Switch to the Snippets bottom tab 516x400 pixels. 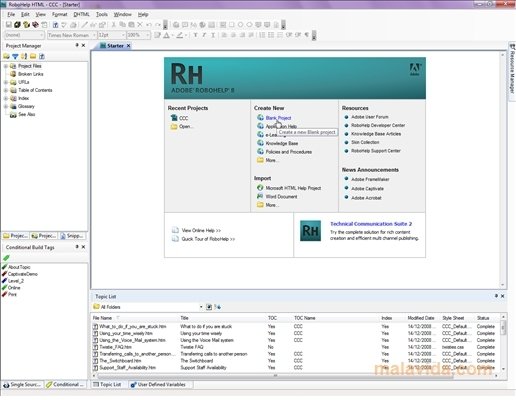point(72,236)
